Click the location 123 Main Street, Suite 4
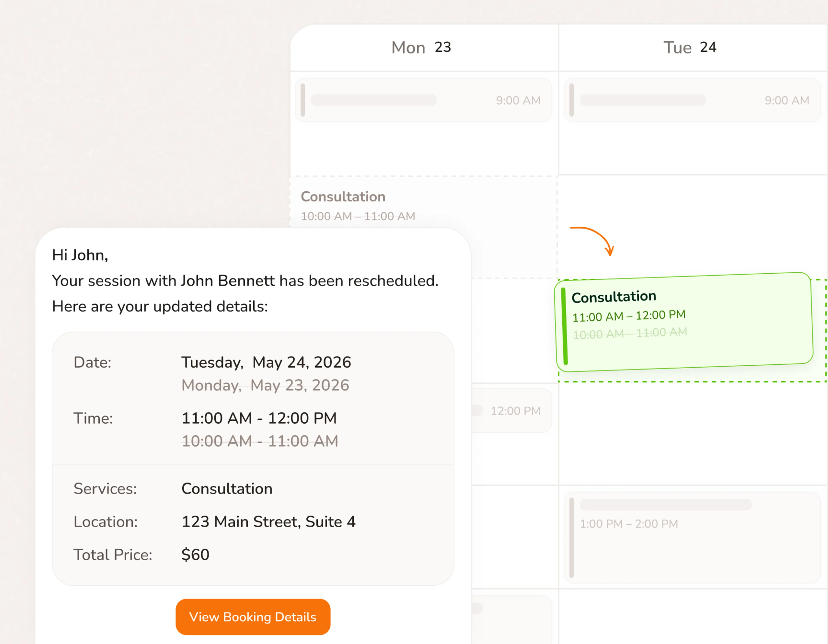The height and width of the screenshot is (644, 828). [268, 522]
